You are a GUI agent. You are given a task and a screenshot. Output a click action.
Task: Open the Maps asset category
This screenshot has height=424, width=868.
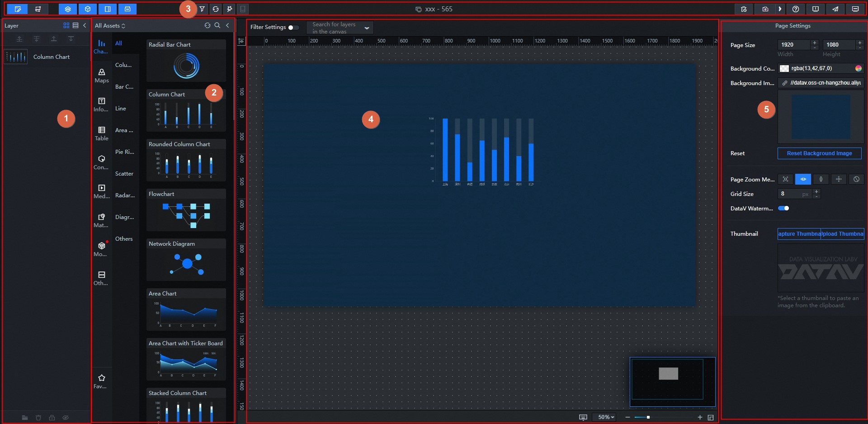(102, 76)
